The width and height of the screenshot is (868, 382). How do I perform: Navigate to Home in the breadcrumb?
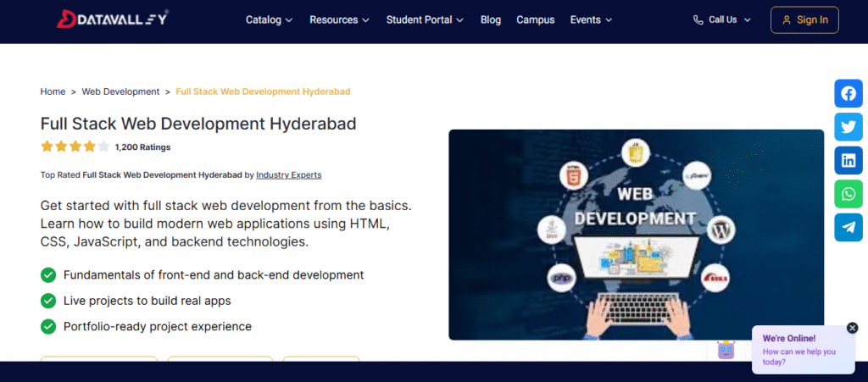pyautogui.click(x=53, y=91)
